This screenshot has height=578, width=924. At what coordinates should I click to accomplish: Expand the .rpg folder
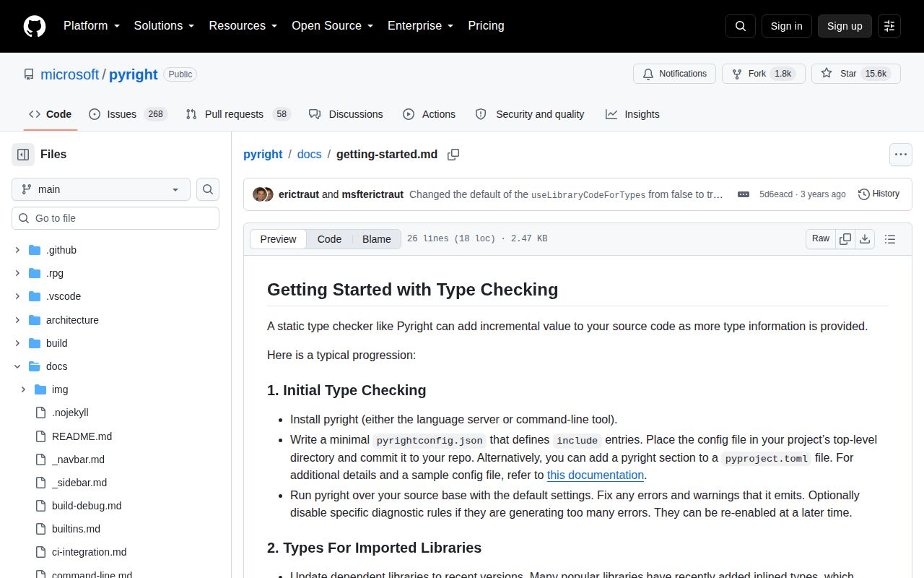17,273
